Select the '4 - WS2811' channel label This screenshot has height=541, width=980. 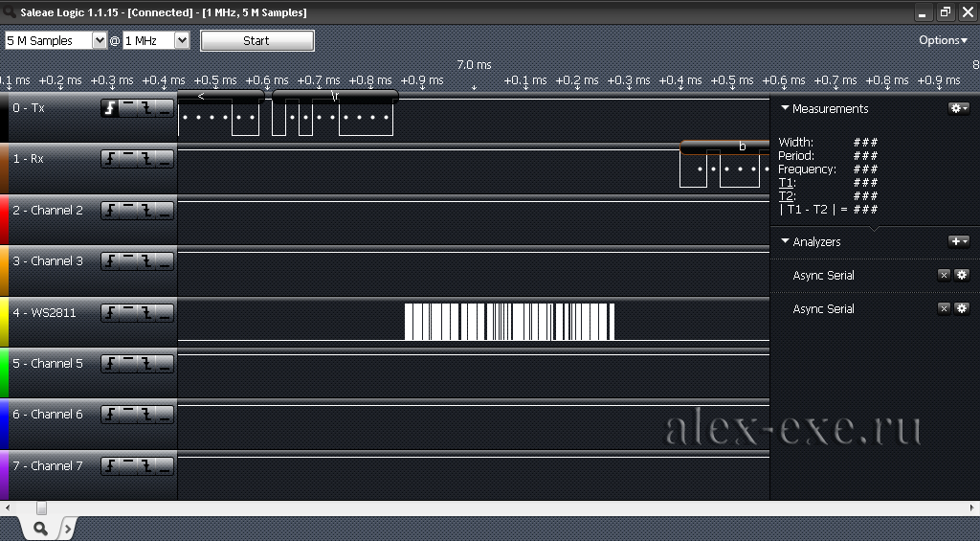(x=44, y=313)
